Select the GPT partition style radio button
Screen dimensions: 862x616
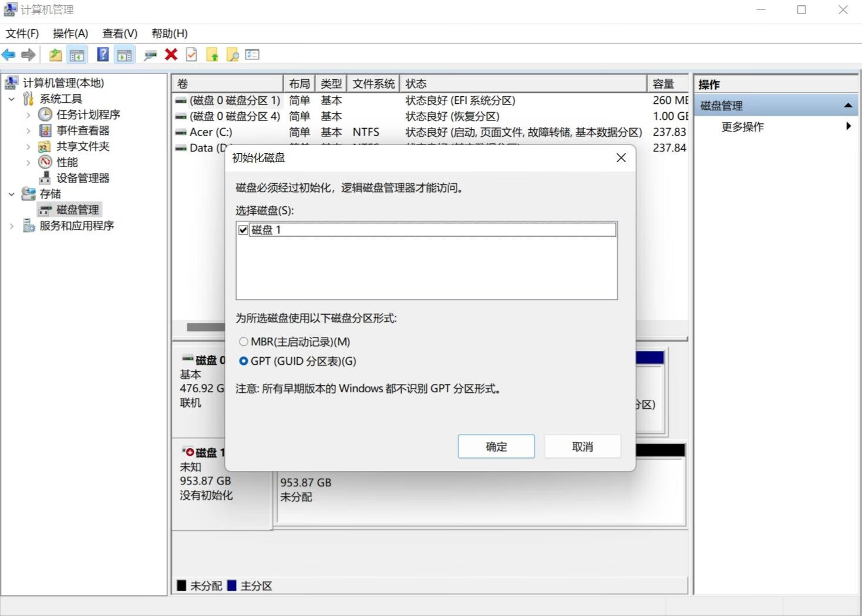point(244,361)
